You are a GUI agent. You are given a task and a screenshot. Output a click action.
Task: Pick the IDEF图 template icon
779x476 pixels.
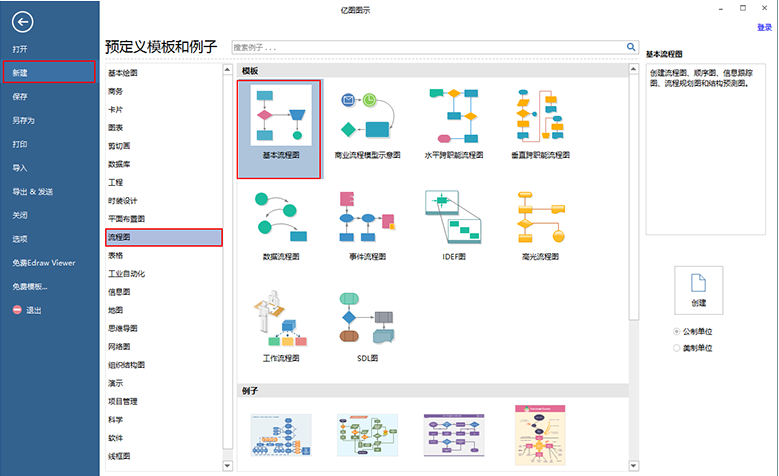point(453,218)
